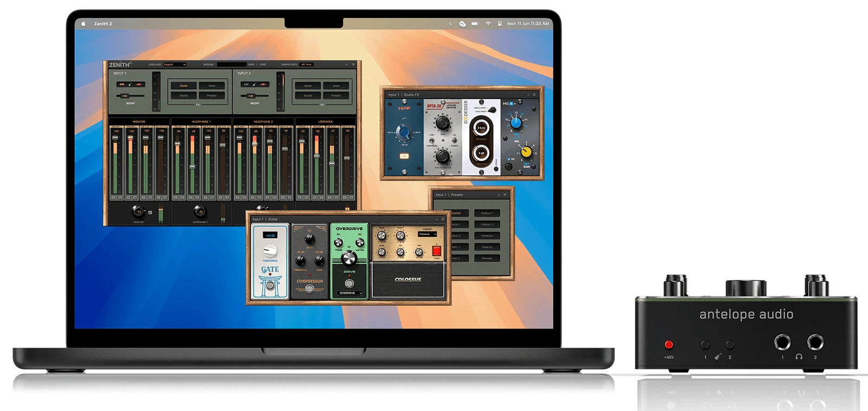868x411 pixels.
Task: Select the Guitar FX button on Input 1
Action: (x=184, y=86)
